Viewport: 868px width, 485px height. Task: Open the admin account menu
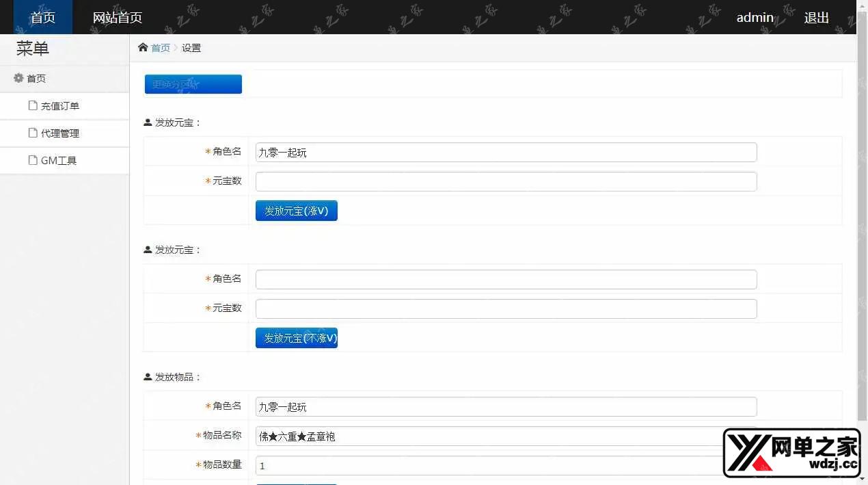pos(755,18)
